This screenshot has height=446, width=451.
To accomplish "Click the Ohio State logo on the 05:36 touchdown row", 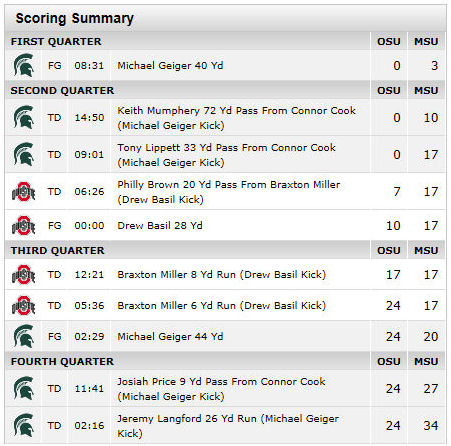I will (23, 305).
